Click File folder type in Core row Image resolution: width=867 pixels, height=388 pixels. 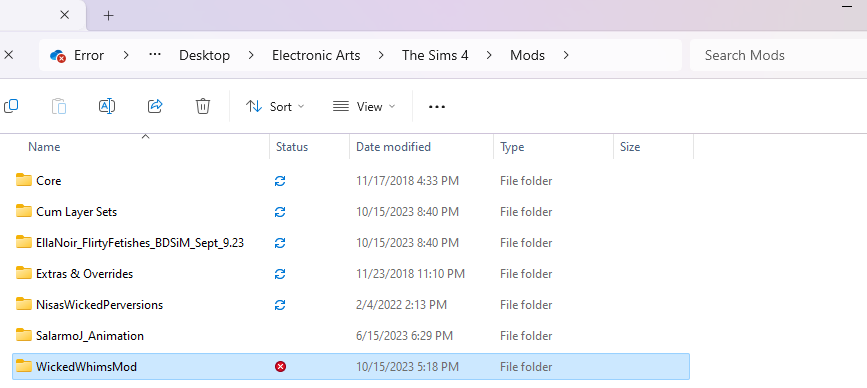pyautogui.click(x=526, y=181)
